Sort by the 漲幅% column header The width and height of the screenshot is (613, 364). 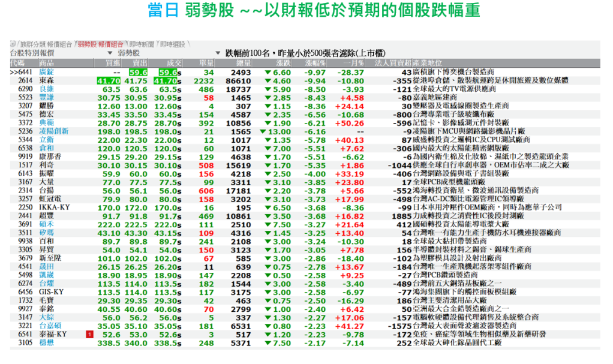tap(315, 62)
